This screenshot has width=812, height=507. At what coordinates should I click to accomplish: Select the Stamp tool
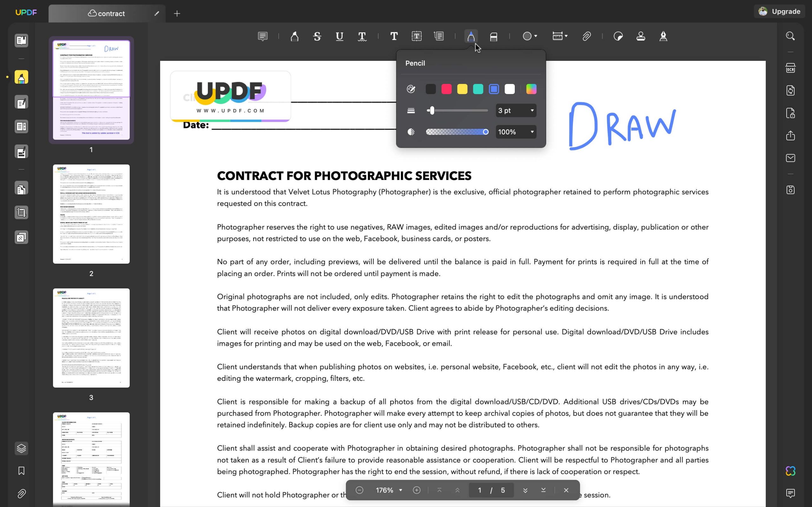tap(641, 36)
